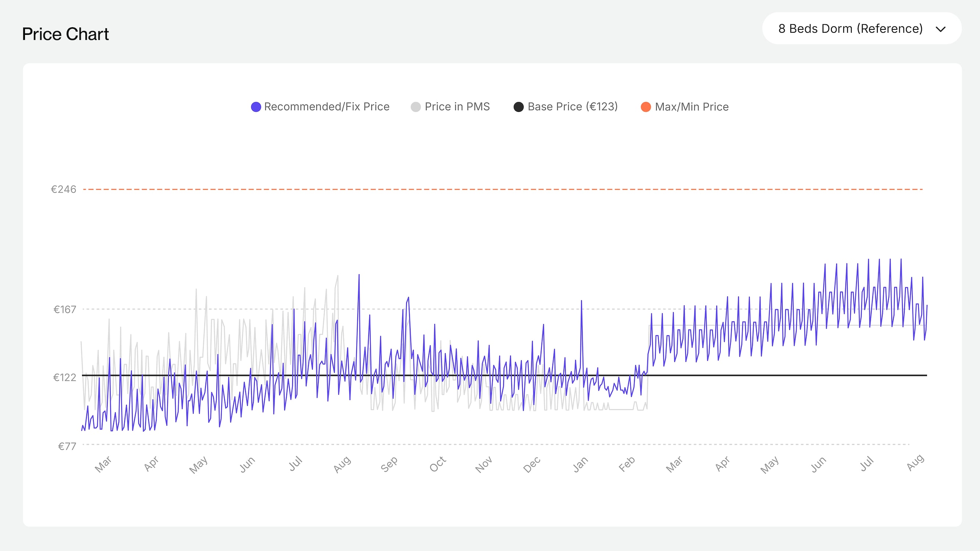This screenshot has height=551, width=980.
Task: Click the Oct month axis label
Action: pyautogui.click(x=437, y=464)
